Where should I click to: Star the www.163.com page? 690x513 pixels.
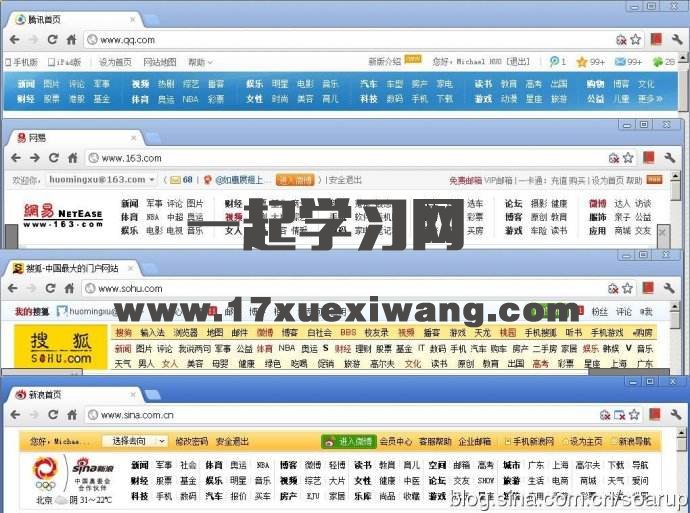pyautogui.click(x=628, y=158)
